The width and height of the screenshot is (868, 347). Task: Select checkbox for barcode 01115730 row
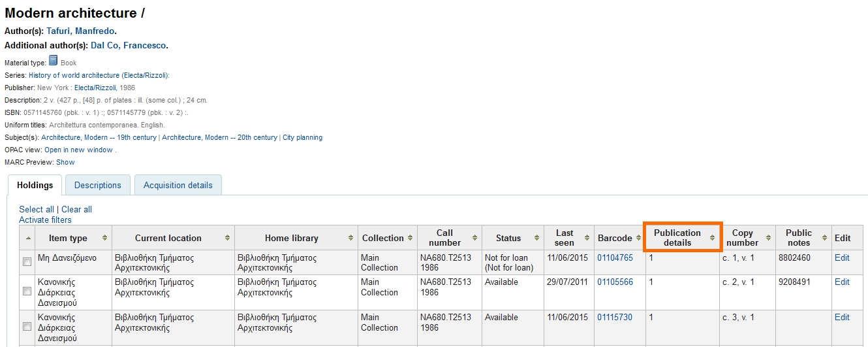pos(27,327)
